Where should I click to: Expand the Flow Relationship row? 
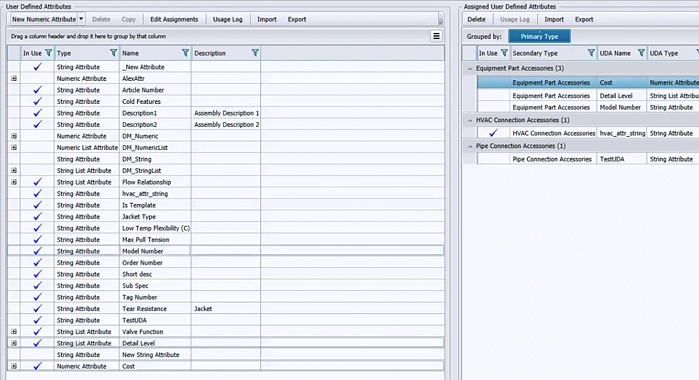tap(14, 182)
